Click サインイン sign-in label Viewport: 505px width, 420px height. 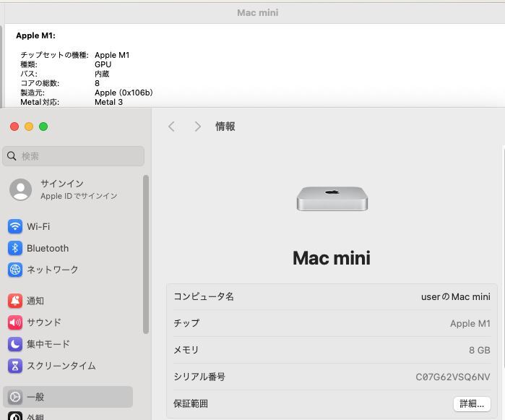pyautogui.click(x=62, y=184)
